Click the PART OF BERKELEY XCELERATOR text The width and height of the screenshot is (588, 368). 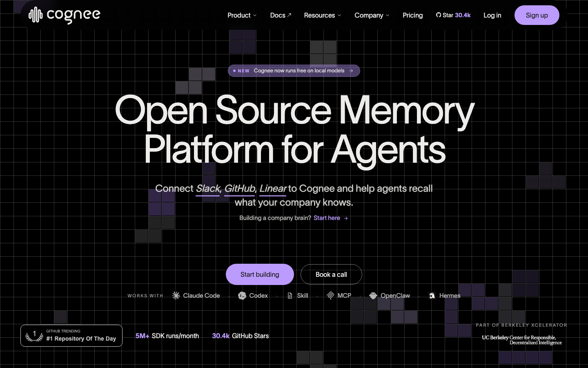[521, 325]
